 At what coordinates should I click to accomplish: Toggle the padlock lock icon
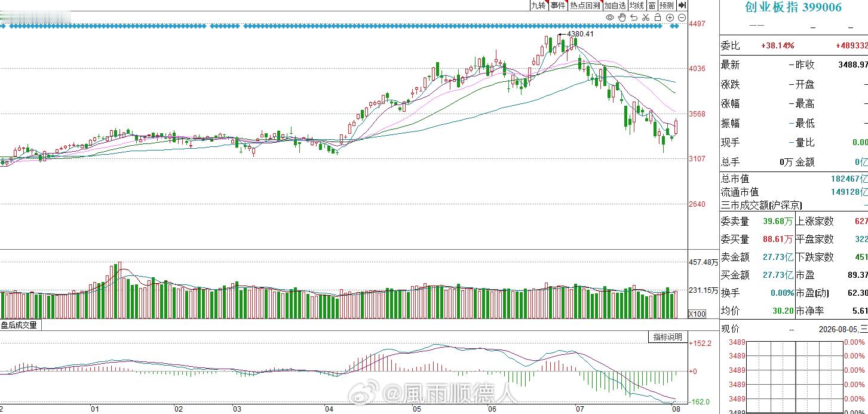click(x=658, y=17)
